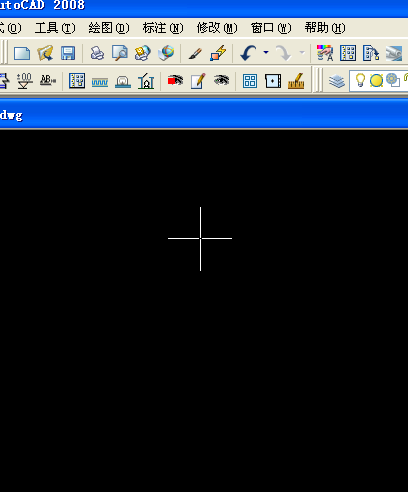This screenshot has height=492, width=408.
Task: Click the Publish icon with printer and sheets
Action: (143, 53)
